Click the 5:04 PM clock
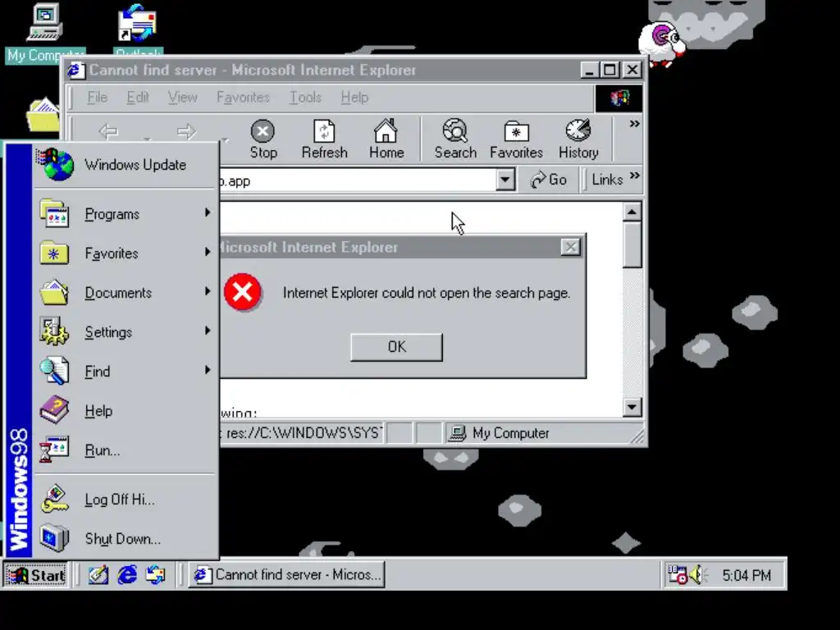 pos(746,575)
